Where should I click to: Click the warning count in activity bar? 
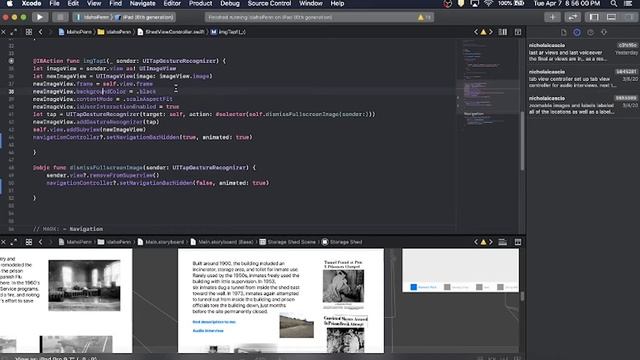[424, 17]
